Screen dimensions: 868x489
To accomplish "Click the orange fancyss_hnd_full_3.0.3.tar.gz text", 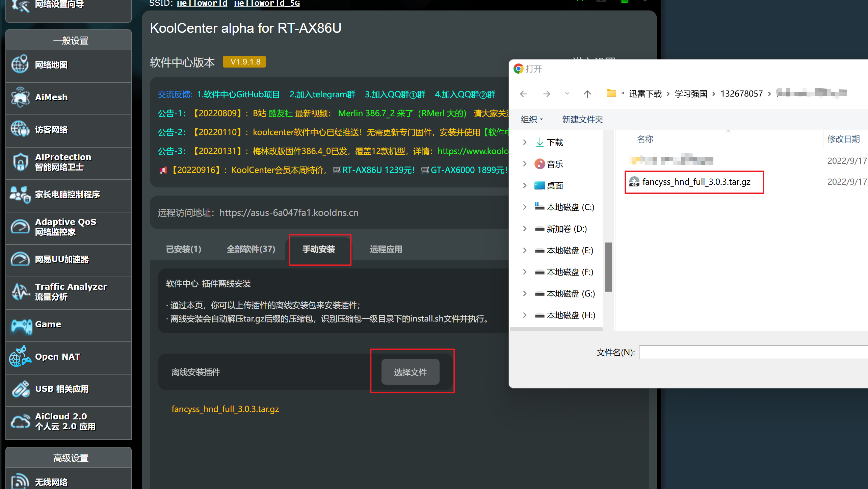I will coord(225,409).
